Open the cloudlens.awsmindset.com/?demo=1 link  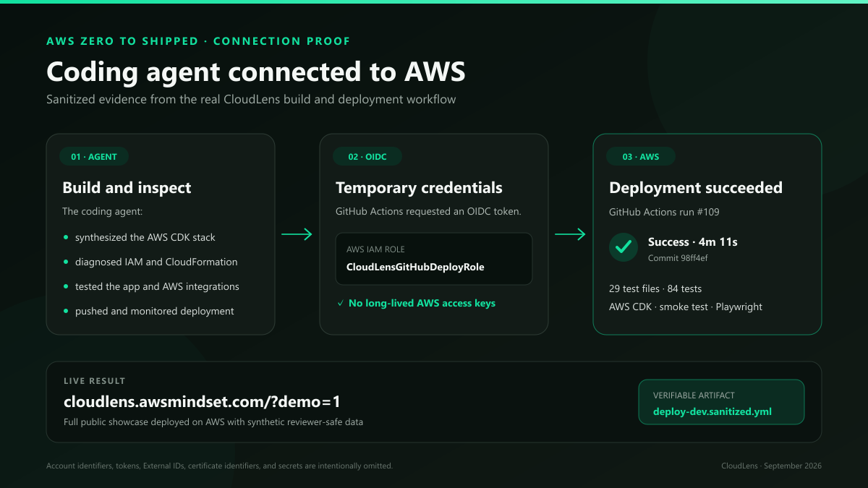click(202, 401)
